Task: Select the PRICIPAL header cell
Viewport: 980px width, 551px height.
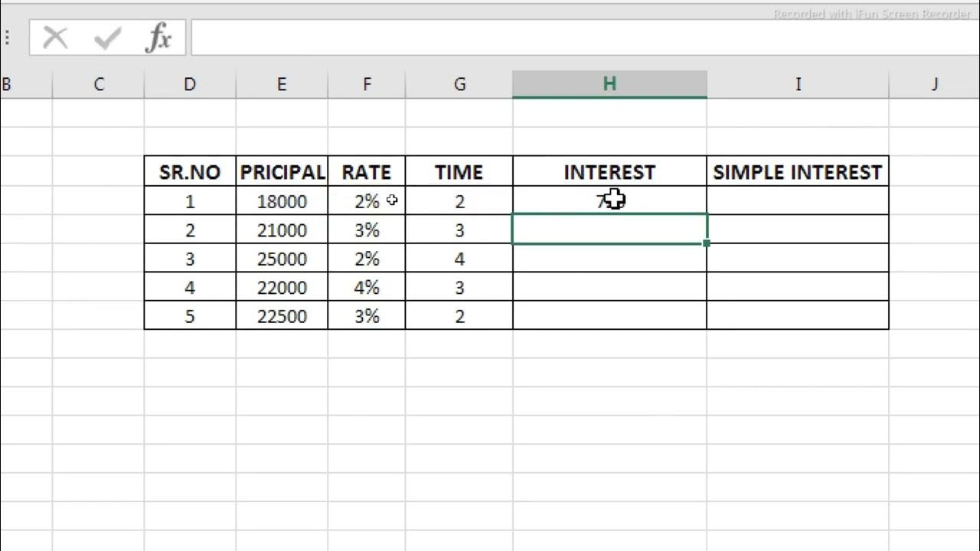Action: coord(282,172)
